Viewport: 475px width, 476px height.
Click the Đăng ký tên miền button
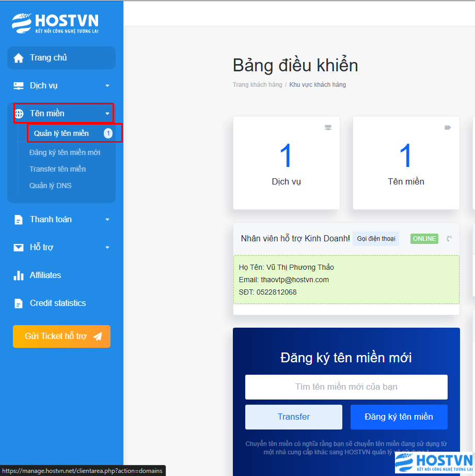(x=399, y=417)
